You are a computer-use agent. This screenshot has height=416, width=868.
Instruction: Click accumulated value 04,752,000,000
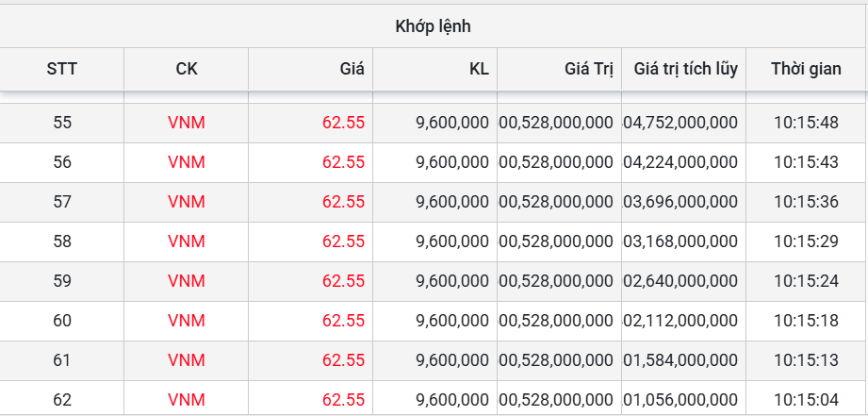681,123
